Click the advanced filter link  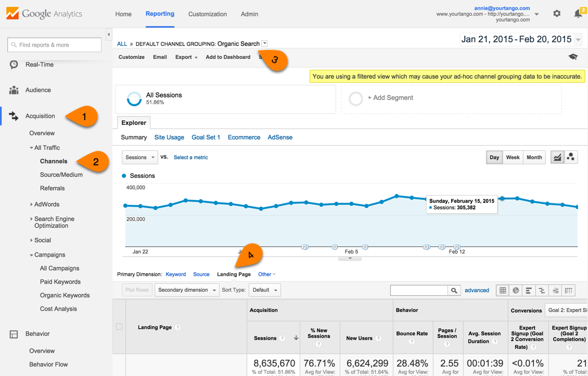477,290
